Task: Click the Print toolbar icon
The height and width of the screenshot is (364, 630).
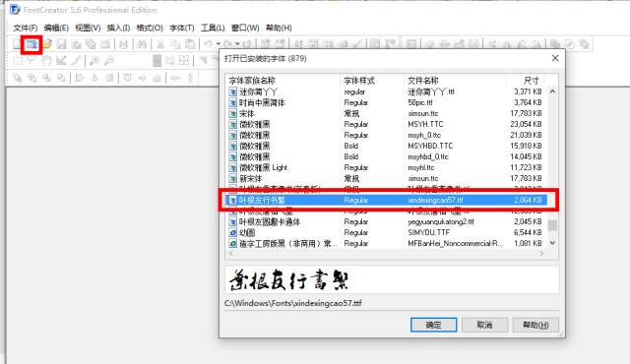Action: click(124, 44)
